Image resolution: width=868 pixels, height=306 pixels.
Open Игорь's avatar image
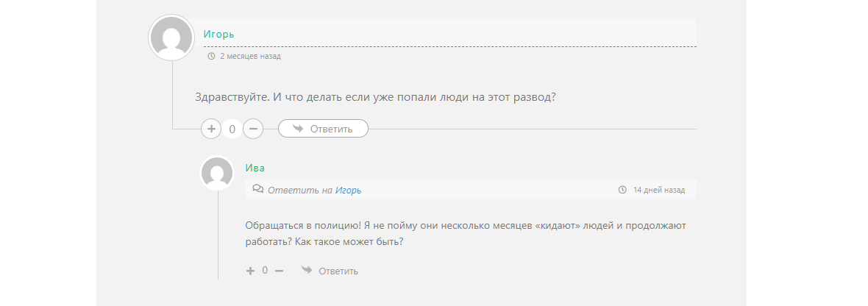click(171, 38)
